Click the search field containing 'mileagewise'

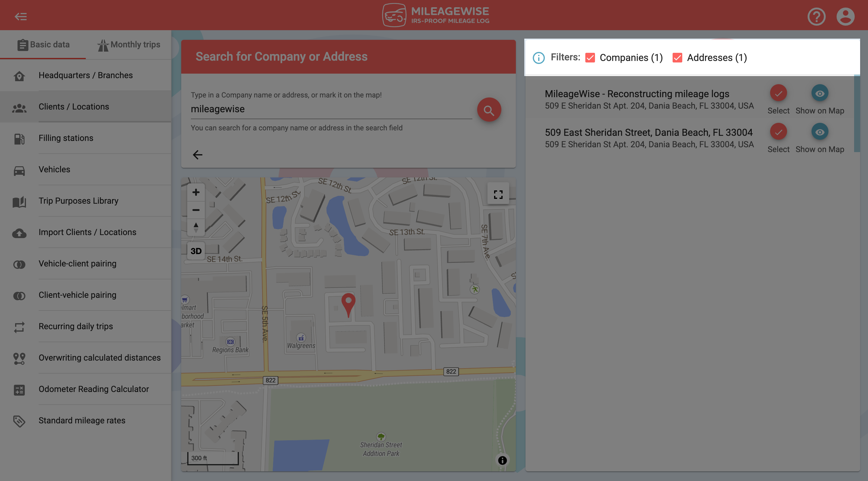[x=331, y=110]
